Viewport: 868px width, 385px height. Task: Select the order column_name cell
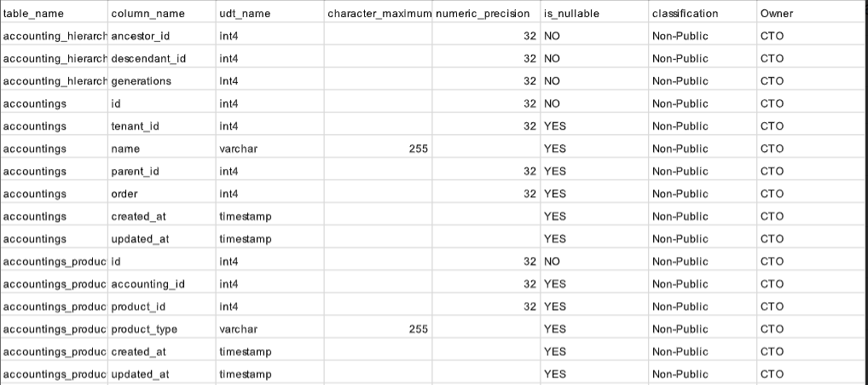[x=162, y=194]
